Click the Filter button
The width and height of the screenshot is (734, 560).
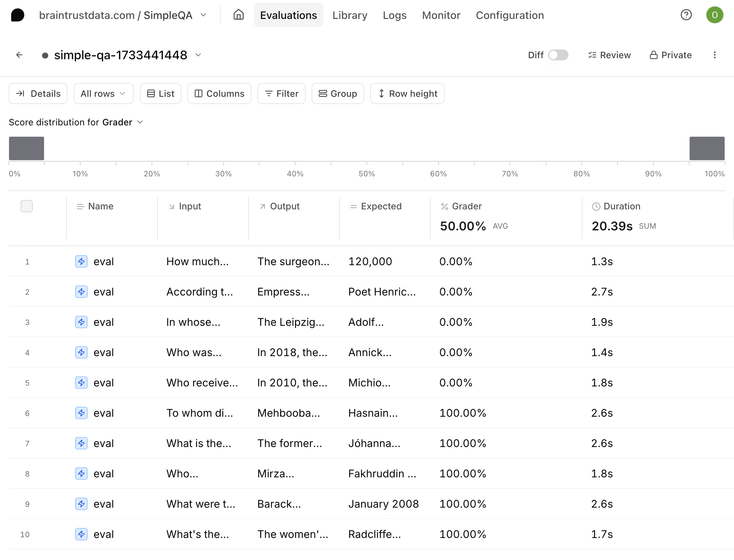point(281,94)
